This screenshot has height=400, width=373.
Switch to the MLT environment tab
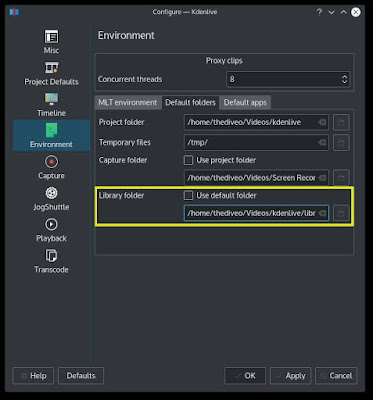tap(127, 103)
